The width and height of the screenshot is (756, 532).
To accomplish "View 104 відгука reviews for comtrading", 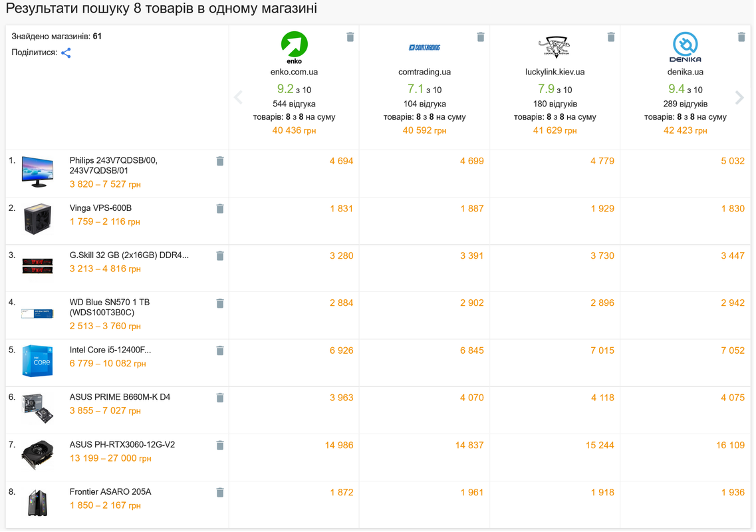I will [426, 104].
